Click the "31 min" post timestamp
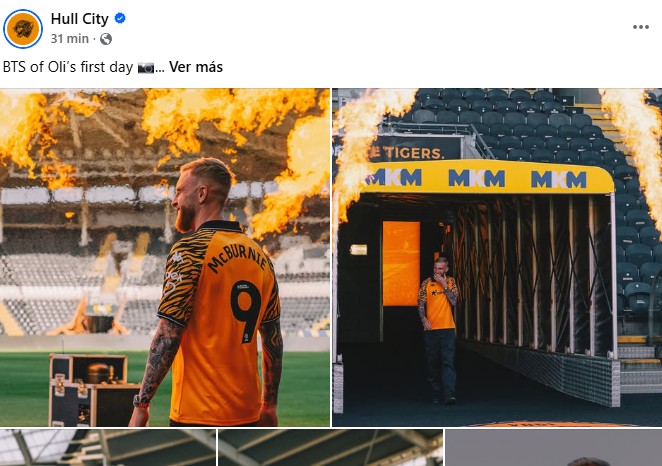The image size is (662, 466). point(70,39)
